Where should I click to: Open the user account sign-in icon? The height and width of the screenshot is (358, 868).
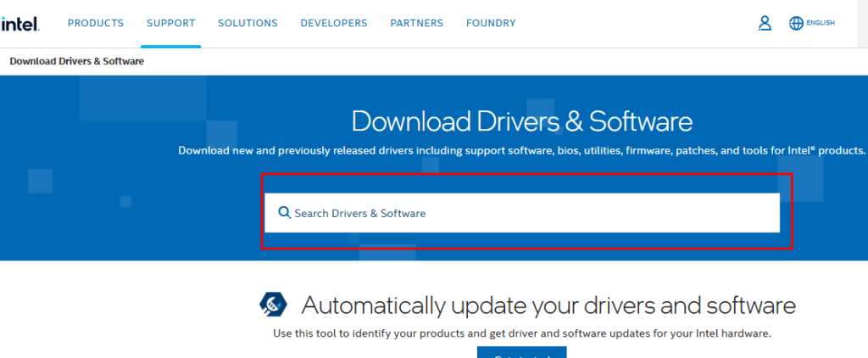pyautogui.click(x=765, y=24)
